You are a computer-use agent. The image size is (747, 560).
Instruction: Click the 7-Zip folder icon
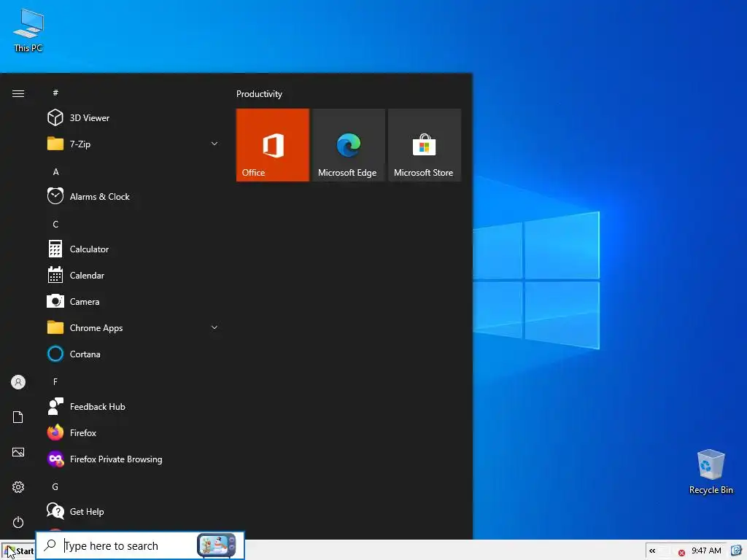point(55,144)
